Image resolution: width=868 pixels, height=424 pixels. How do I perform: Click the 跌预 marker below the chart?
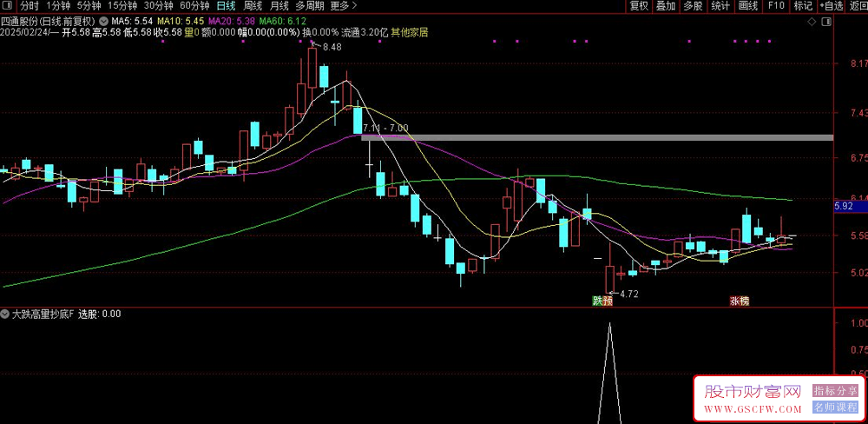point(603,301)
